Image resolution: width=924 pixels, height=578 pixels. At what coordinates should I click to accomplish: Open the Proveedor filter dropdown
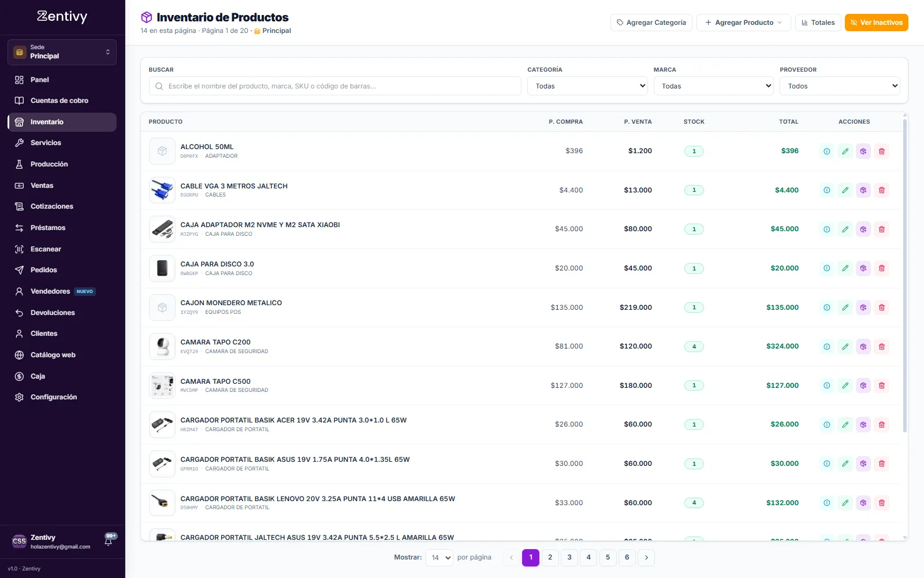coord(840,86)
